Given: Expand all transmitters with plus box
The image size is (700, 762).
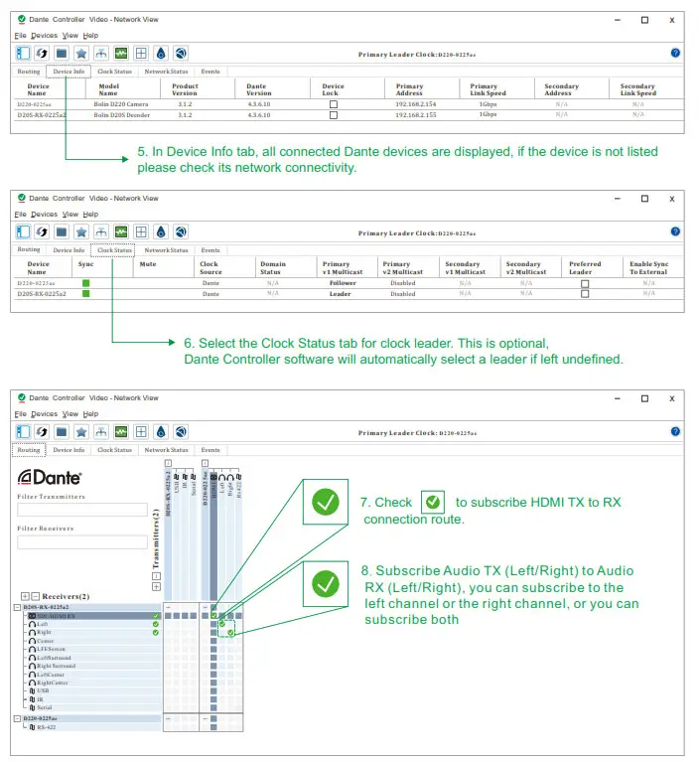Looking at the screenshot, I should pyautogui.click(x=157, y=586).
